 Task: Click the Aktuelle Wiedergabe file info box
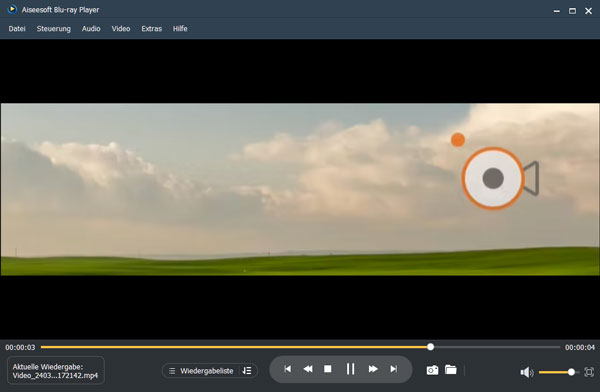click(55, 371)
